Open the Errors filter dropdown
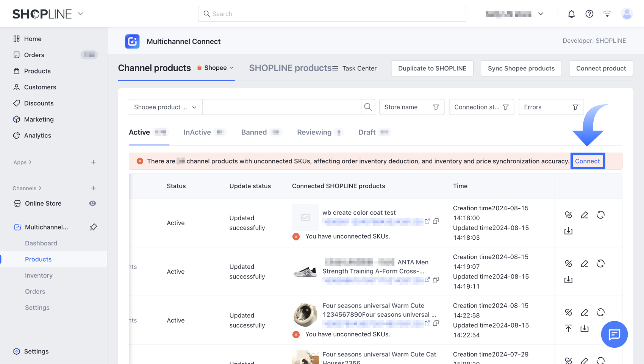The height and width of the screenshot is (364, 644). click(551, 107)
